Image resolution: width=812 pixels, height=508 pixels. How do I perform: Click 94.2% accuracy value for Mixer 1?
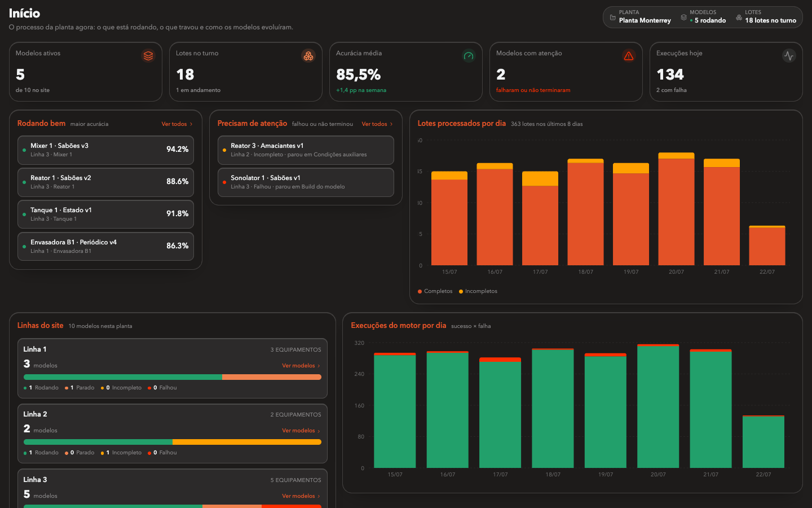coord(177,150)
